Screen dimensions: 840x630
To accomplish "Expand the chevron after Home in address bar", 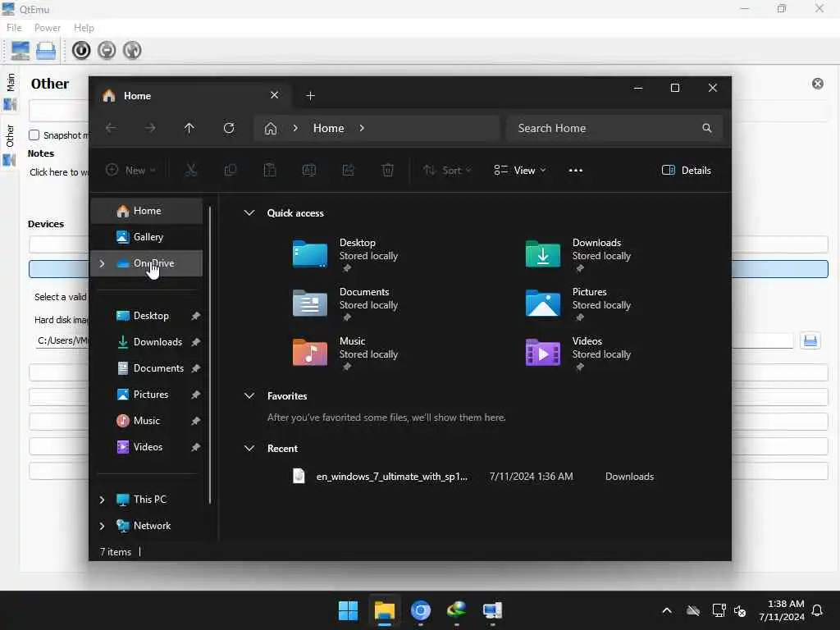I will 362,128.
